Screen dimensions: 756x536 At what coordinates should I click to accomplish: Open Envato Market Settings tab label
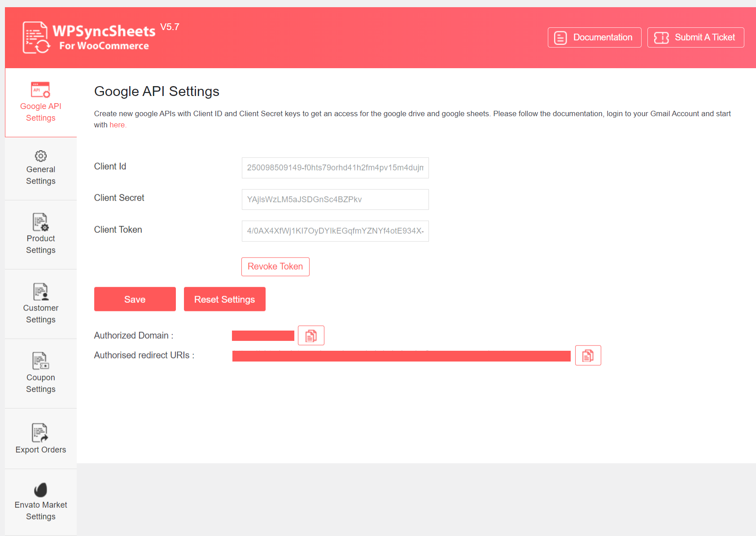[x=41, y=511]
